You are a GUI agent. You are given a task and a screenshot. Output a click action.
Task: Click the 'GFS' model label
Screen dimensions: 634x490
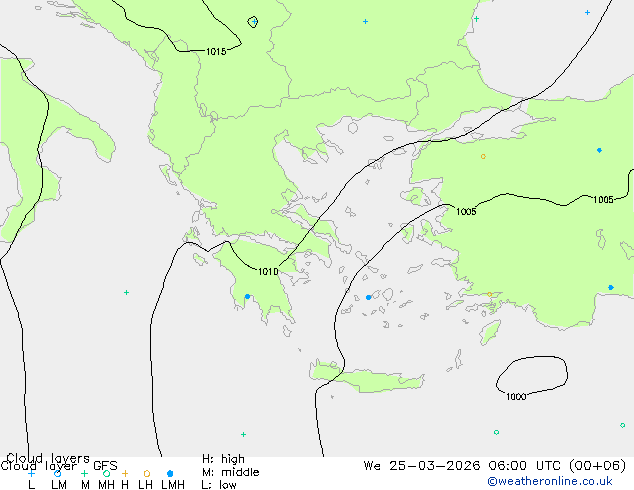coord(105,465)
